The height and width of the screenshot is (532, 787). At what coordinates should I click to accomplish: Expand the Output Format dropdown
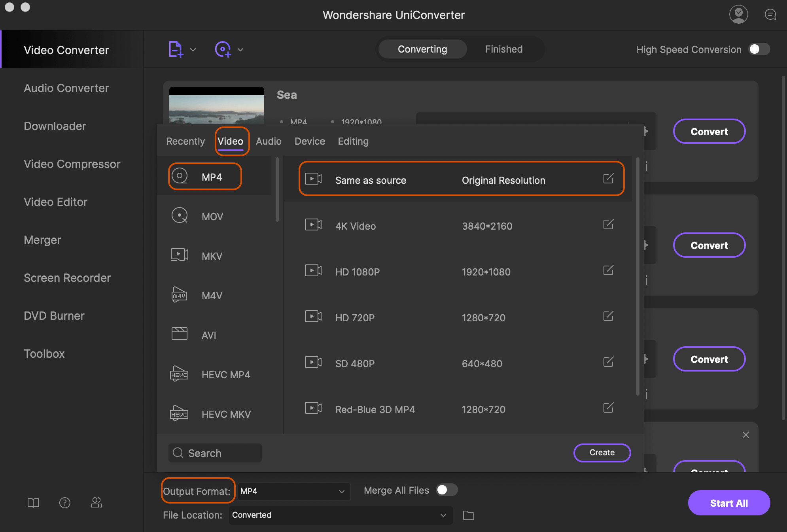pos(290,490)
